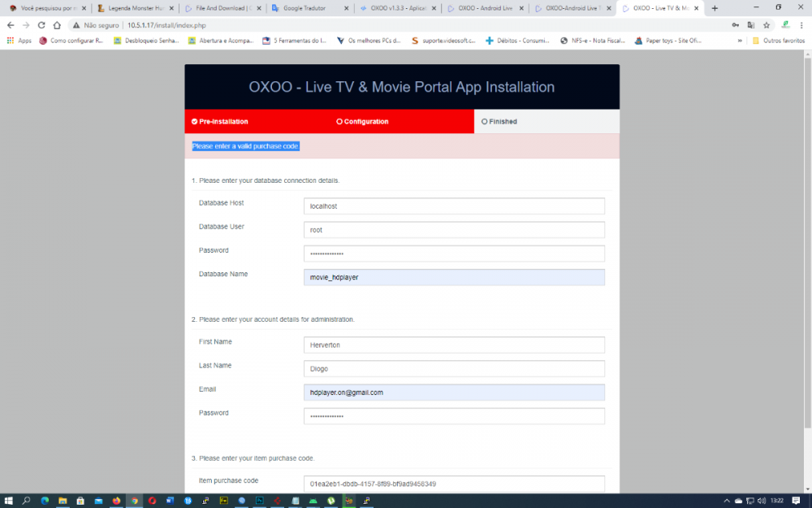Click the browser forward arrow
This screenshot has width=812, height=508.
(26, 25)
